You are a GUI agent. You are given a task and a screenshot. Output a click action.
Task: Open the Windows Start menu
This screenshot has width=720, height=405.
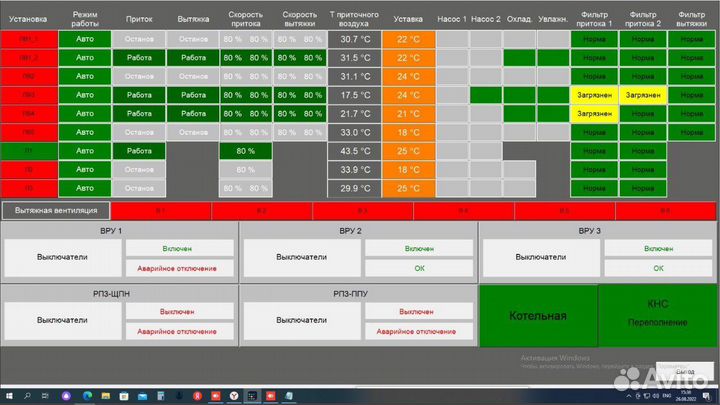[x=10, y=396]
